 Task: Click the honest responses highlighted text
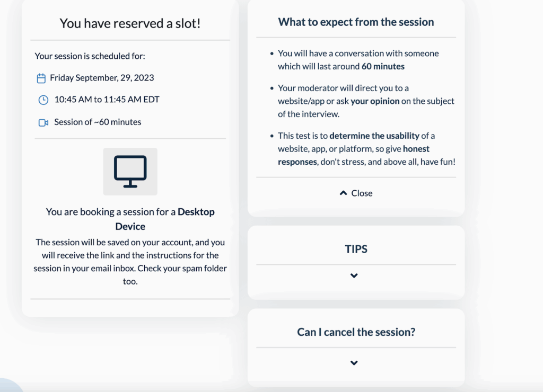point(417,149)
